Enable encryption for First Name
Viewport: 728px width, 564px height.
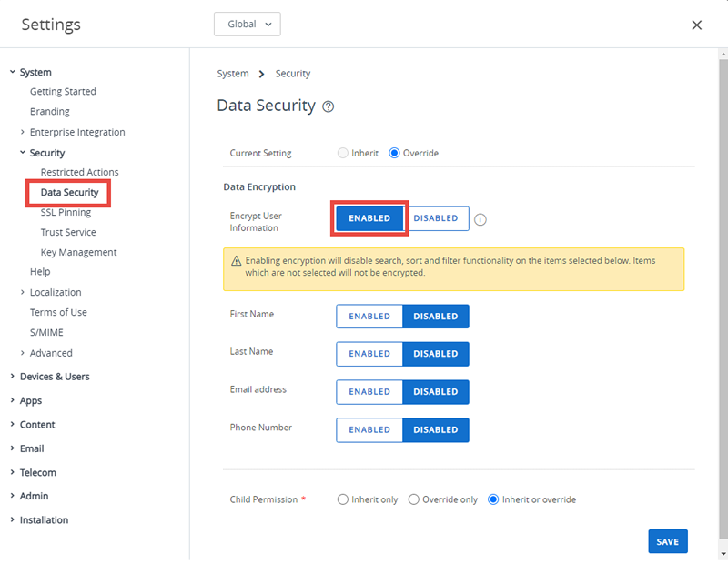click(369, 317)
